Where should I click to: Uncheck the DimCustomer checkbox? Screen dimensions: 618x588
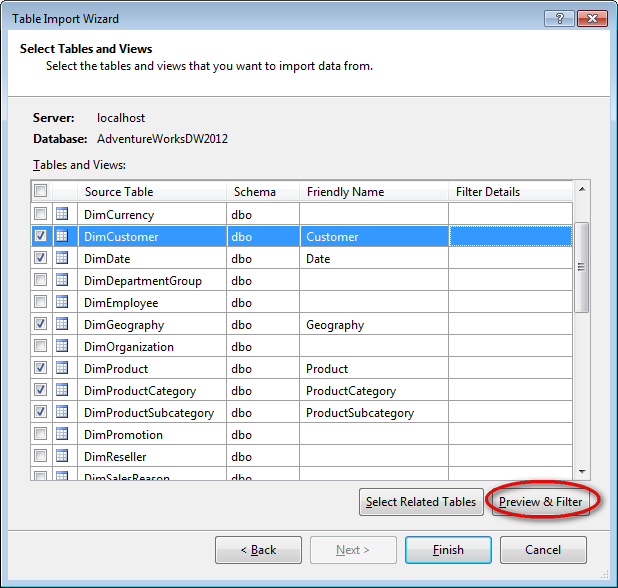(x=41, y=236)
